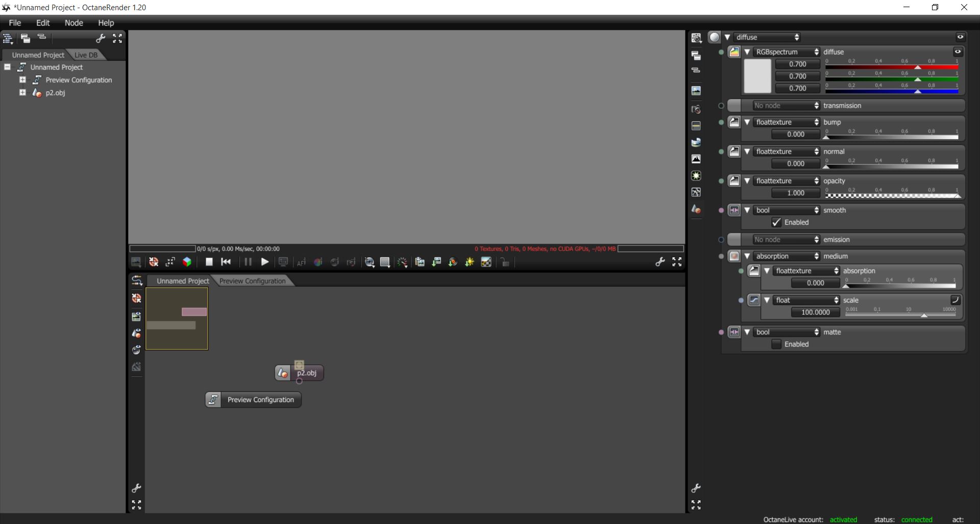This screenshot has height=524, width=980.
Task: Click the opacity slider bar
Action: 892,195
